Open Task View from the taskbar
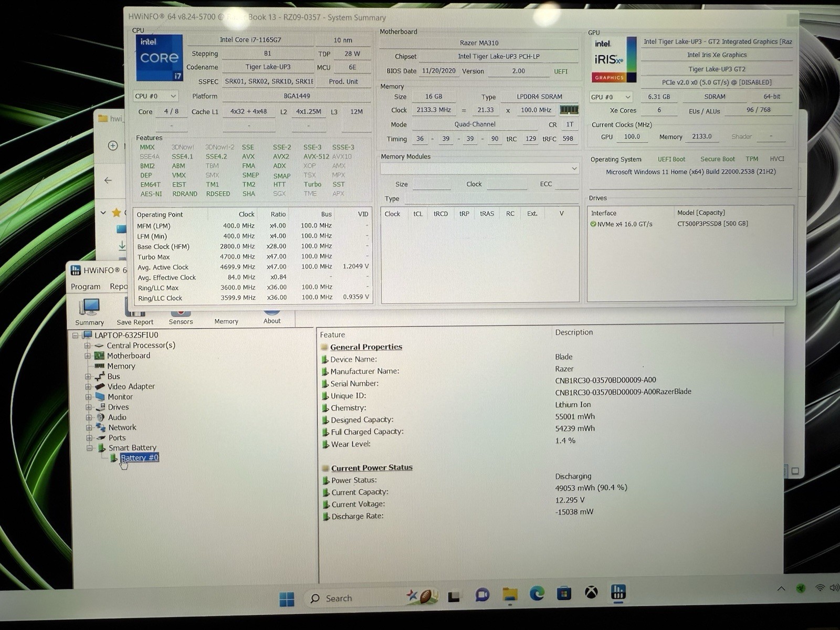 tap(454, 596)
